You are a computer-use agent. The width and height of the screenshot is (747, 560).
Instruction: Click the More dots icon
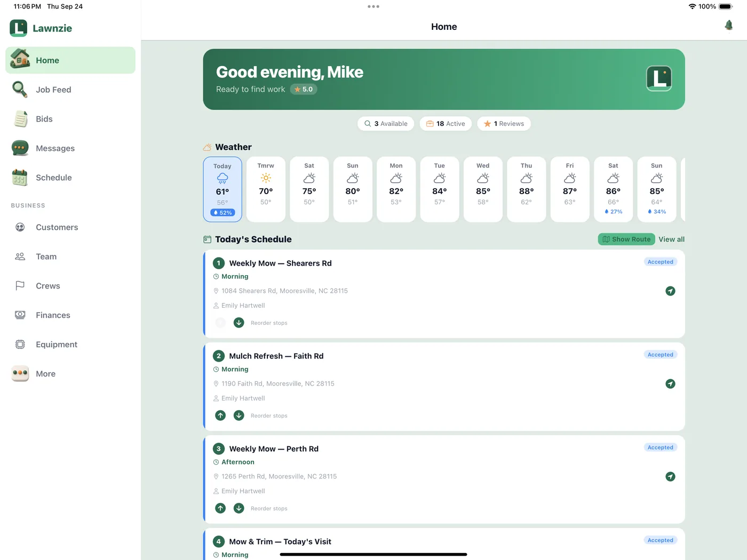[x=20, y=373]
